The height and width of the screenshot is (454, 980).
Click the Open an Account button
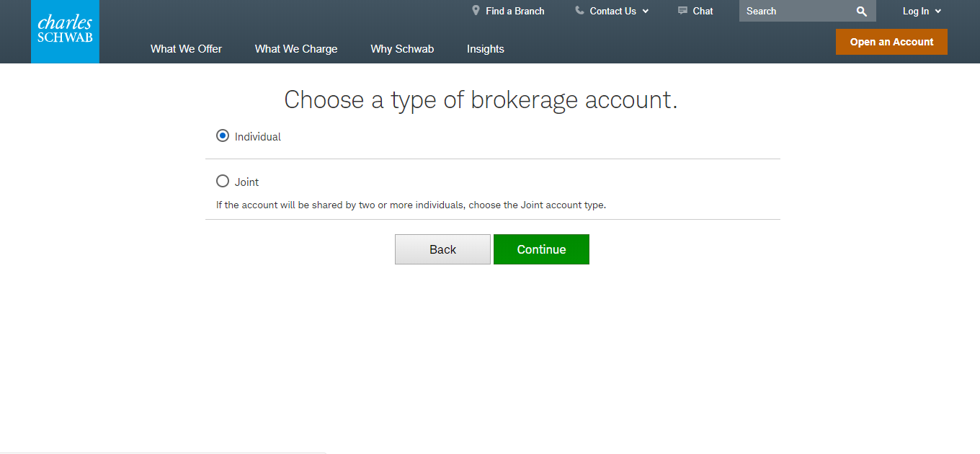tap(891, 42)
